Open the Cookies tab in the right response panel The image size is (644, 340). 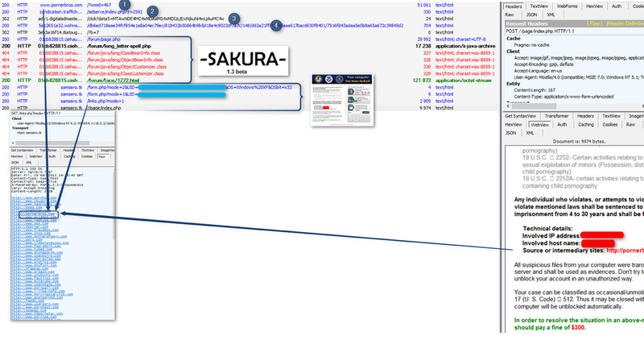610,125
